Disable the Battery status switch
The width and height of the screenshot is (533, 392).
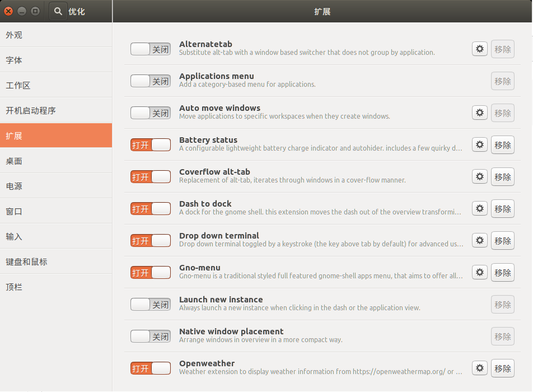click(x=151, y=145)
